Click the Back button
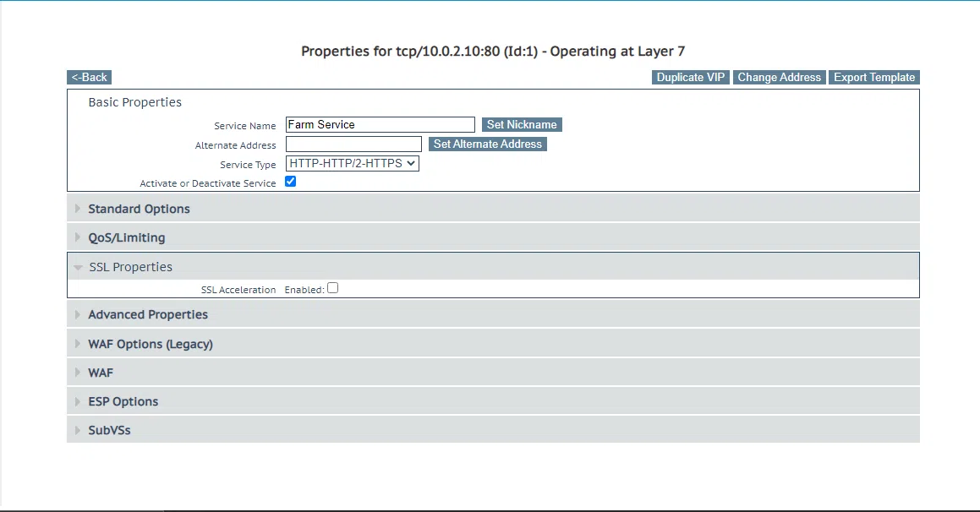 click(x=89, y=77)
